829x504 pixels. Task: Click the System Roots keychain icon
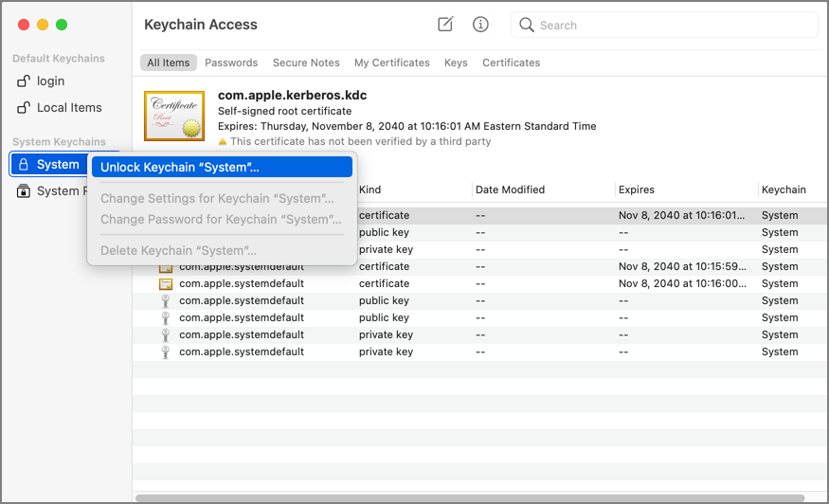pyautogui.click(x=24, y=191)
